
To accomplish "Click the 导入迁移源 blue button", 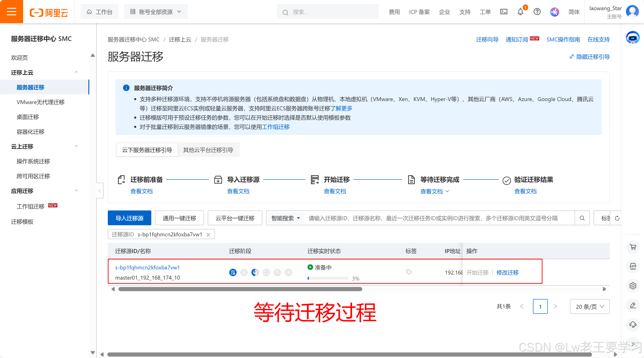I will [x=129, y=218].
